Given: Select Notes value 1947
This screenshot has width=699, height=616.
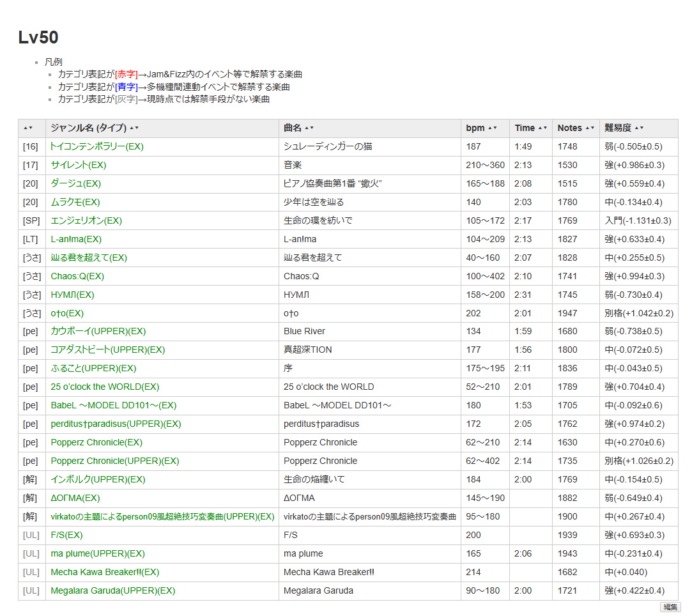Looking at the screenshot, I should tap(567, 313).
